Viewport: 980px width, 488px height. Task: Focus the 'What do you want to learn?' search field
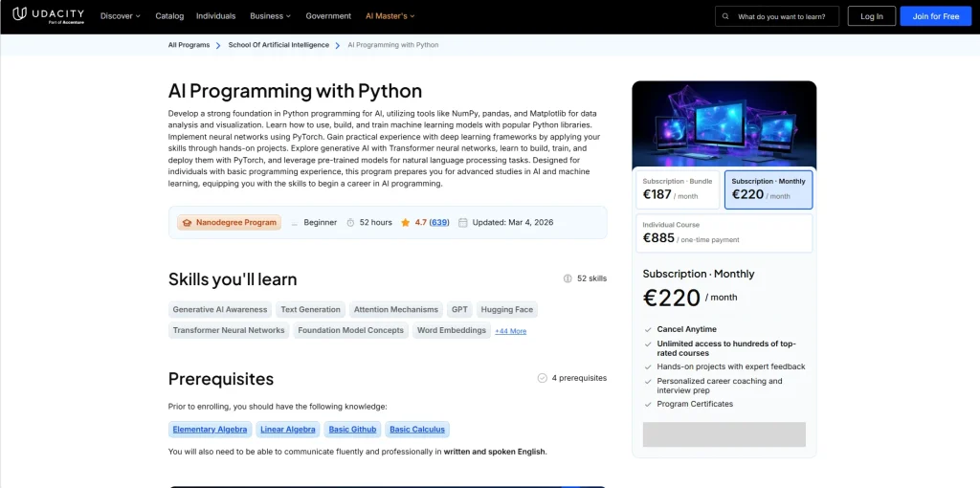[785, 16]
